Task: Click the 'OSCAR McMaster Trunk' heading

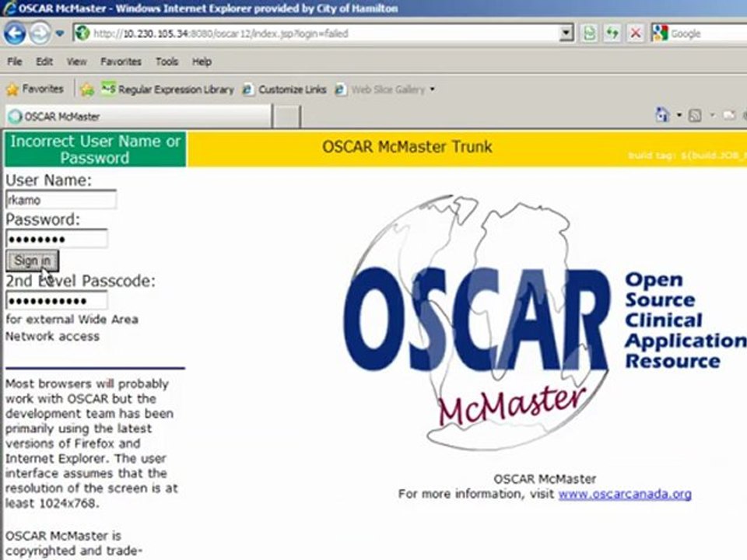Action: (x=407, y=147)
